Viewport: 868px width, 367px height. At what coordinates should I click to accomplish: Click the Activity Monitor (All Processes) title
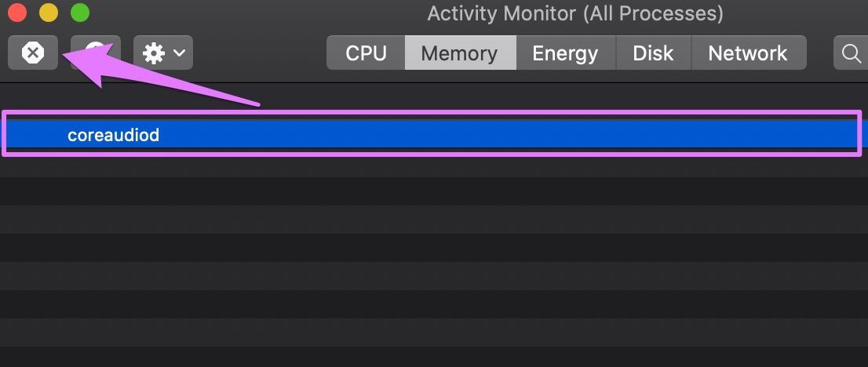point(575,13)
